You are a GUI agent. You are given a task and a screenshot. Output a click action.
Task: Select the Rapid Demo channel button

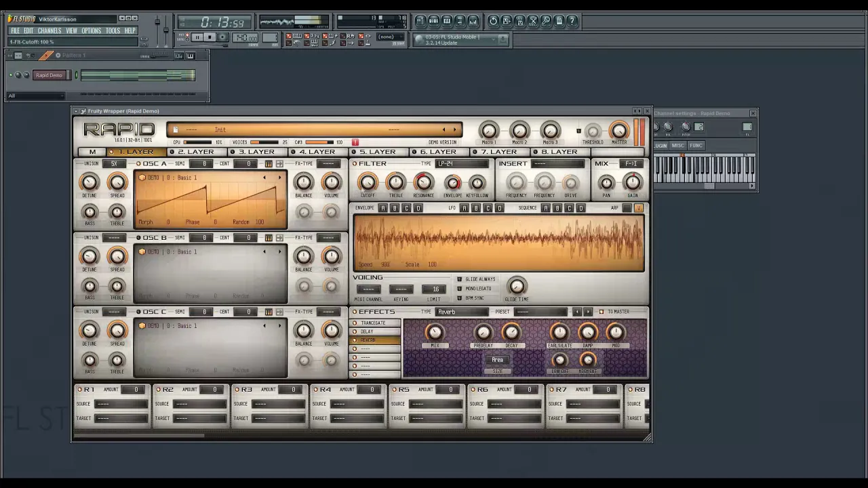[49, 75]
